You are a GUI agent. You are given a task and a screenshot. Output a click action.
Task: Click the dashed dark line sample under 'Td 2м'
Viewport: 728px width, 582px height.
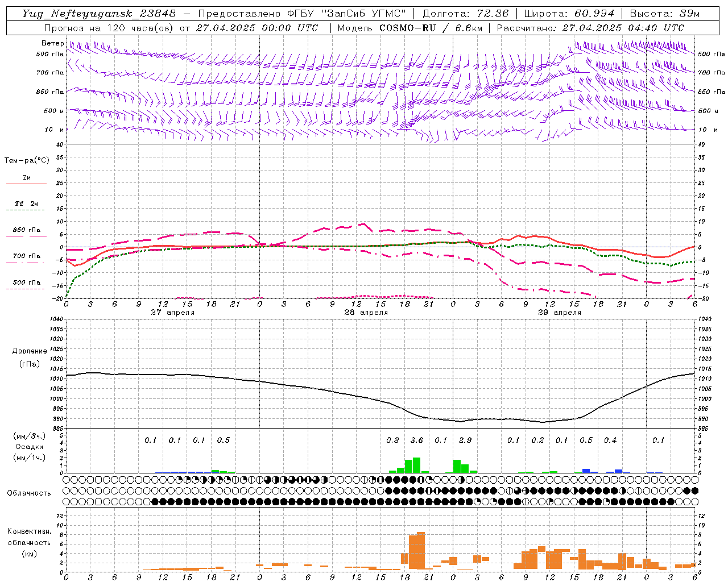coord(27,210)
